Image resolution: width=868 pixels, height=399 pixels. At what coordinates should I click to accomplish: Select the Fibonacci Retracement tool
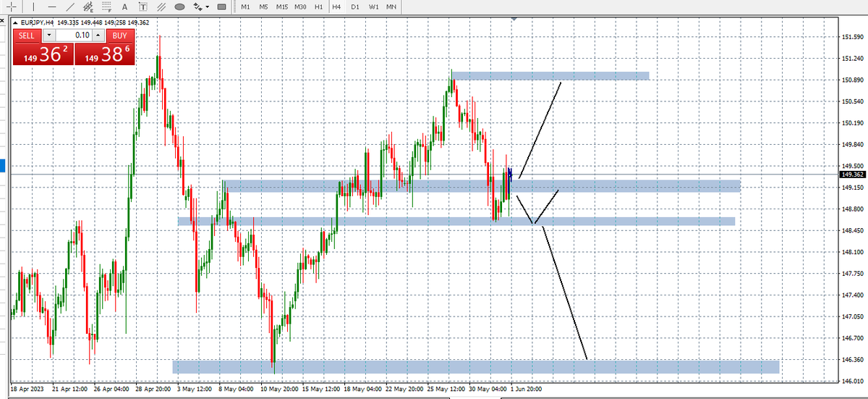(106, 7)
